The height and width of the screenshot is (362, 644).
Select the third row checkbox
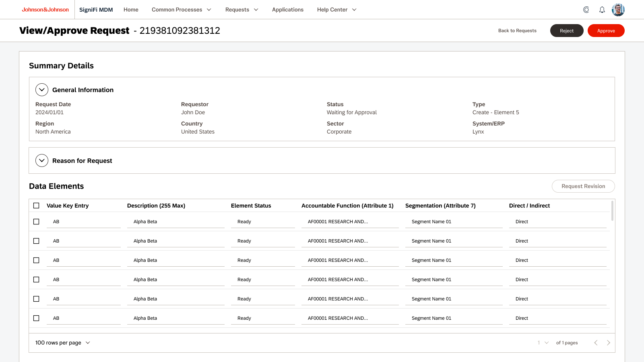(x=36, y=260)
